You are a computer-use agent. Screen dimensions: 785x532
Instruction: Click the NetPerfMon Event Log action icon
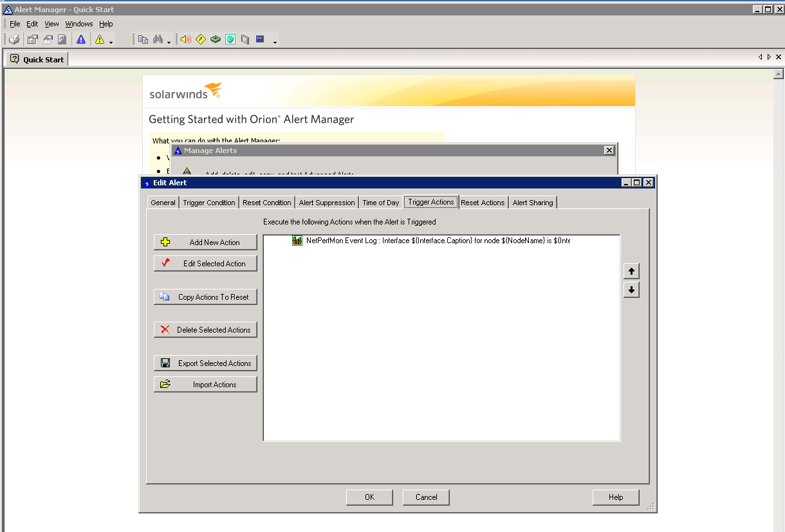coord(297,241)
